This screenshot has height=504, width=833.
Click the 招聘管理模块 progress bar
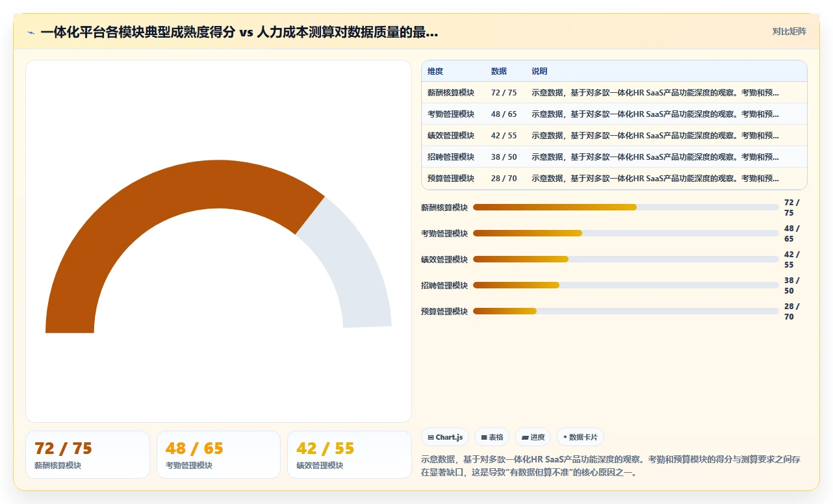626,285
